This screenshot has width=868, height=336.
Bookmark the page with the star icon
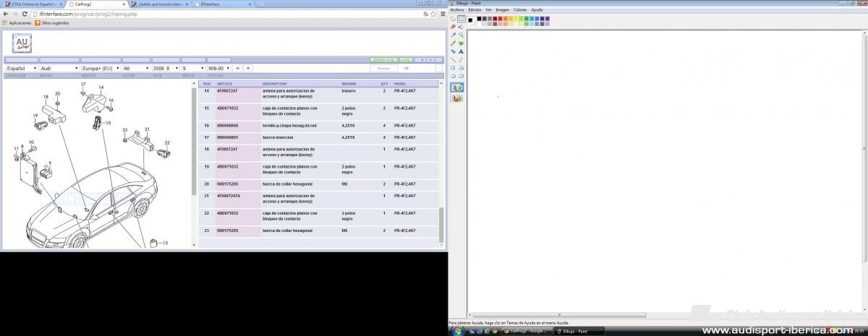coord(432,14)
